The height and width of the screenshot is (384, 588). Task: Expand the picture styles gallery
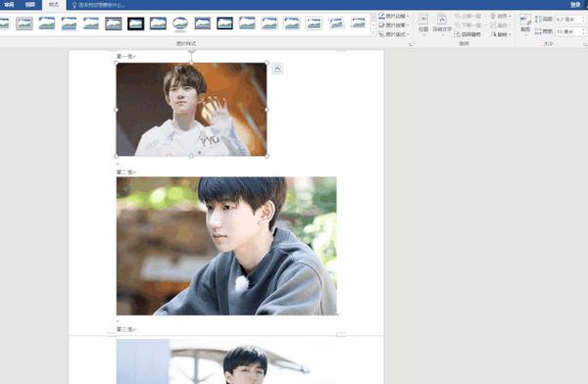(373, 33)
